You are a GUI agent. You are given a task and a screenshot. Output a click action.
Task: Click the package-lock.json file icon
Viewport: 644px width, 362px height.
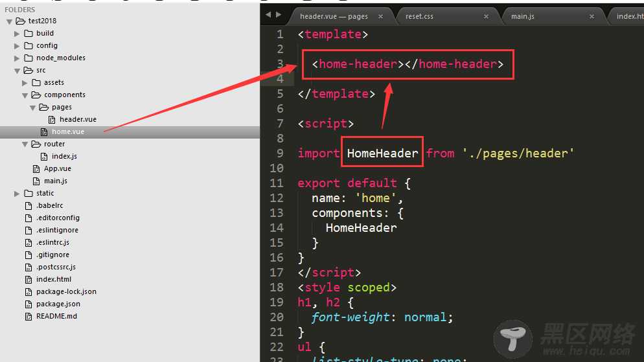[29, 292]
